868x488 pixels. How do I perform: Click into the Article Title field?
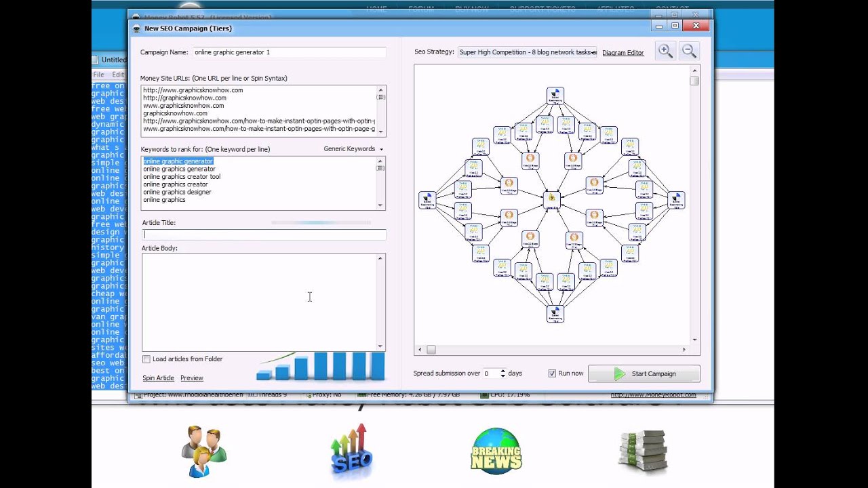pyautogui.click(x=264, y=235)
